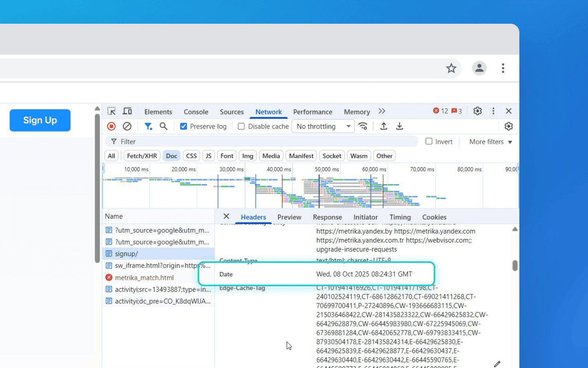Open the No throttling dropdown

323,126
